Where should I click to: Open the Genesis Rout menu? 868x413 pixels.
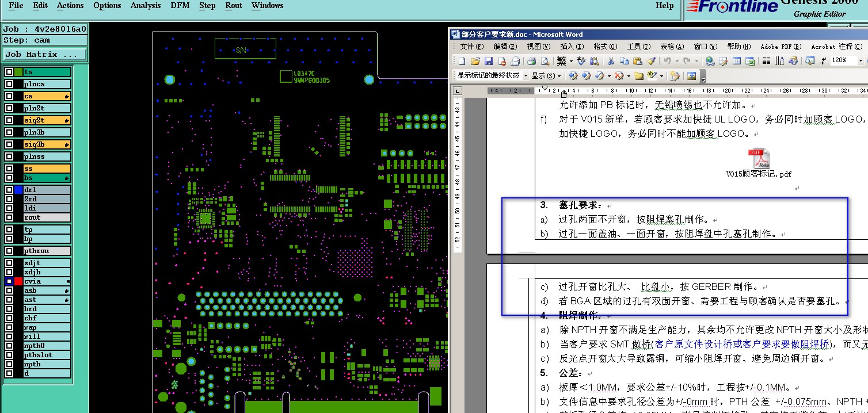234,6
